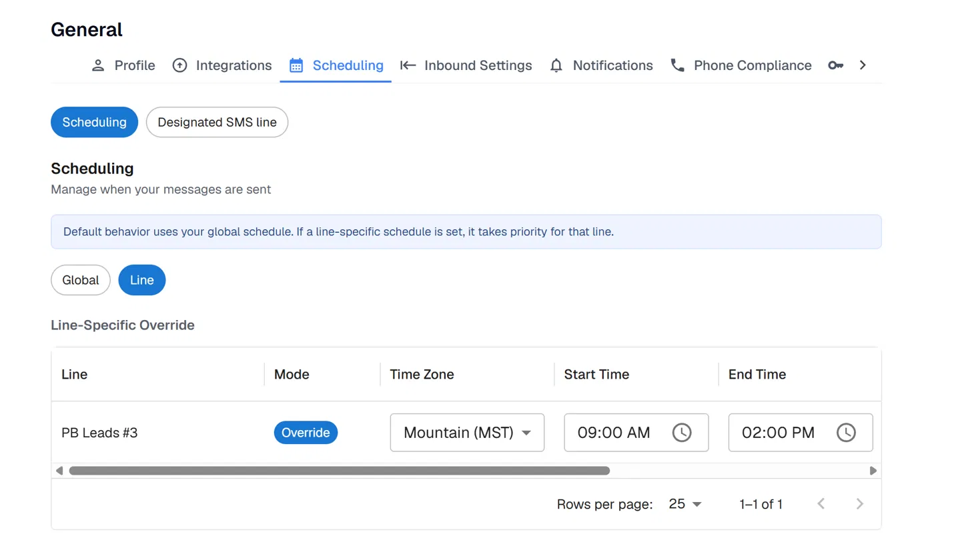Open the End Time clock picker
This screenshot has width=956, height=560.
pyautogui.click(x=846, y=433)
